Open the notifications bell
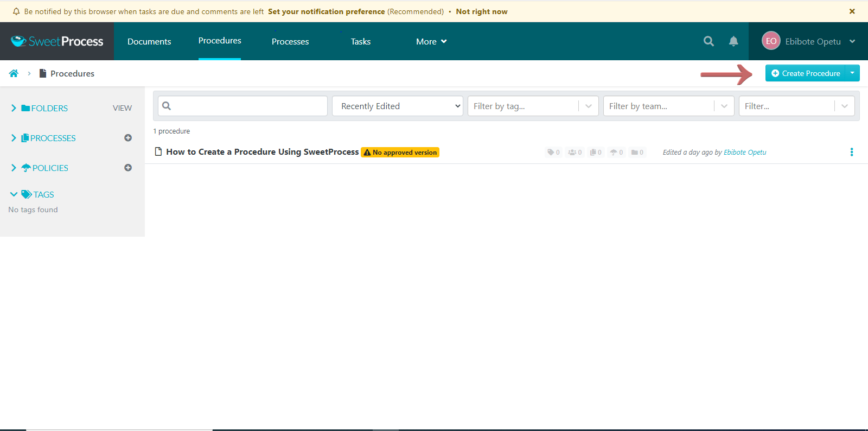868x431 pixels. 733,41
